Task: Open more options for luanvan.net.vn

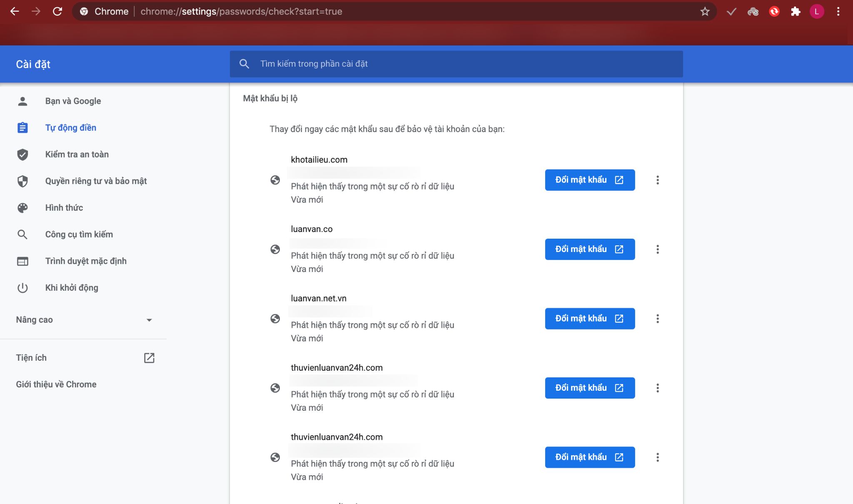Action: click(x=658, y=319)
